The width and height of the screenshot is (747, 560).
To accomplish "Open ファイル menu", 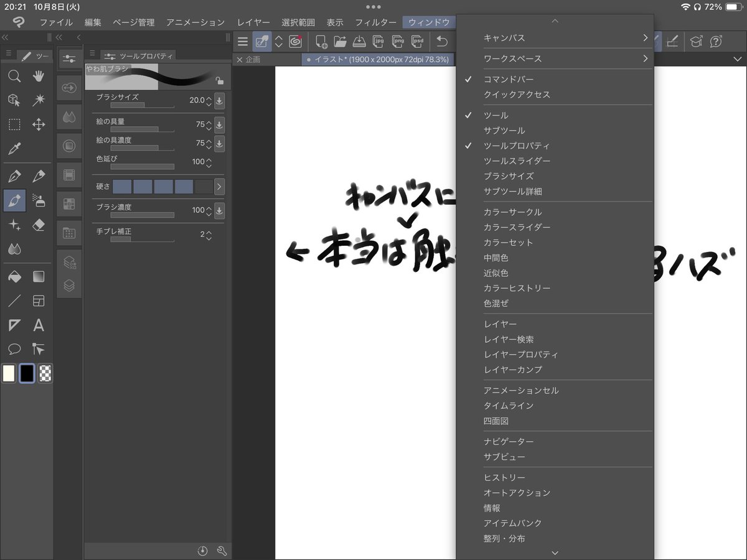I will point(56,22).
